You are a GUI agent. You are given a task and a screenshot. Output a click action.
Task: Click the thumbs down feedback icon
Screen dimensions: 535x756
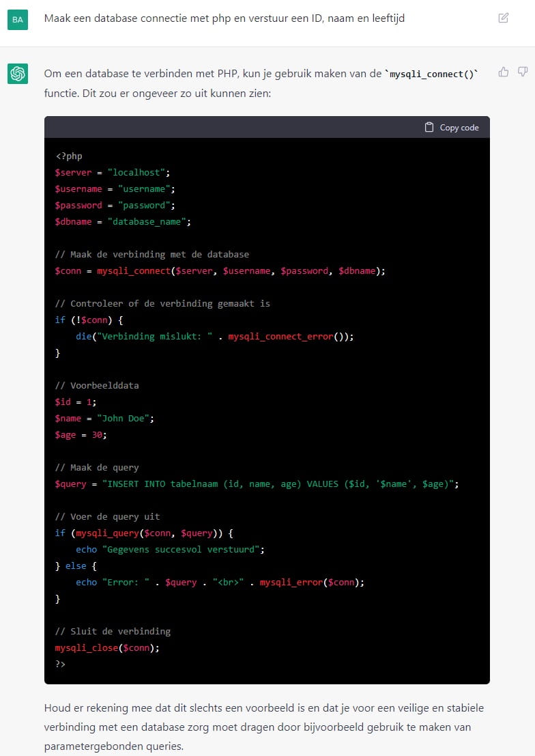[523, 72]
